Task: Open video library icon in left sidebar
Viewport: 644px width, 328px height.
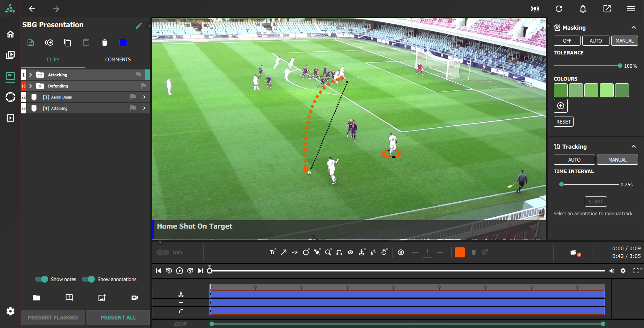Action: coord(10,55)
